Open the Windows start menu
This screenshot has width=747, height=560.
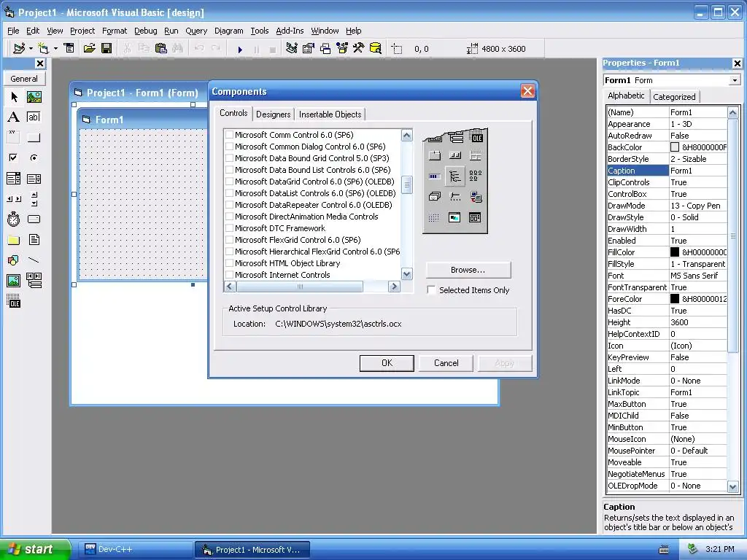point(34,549)
